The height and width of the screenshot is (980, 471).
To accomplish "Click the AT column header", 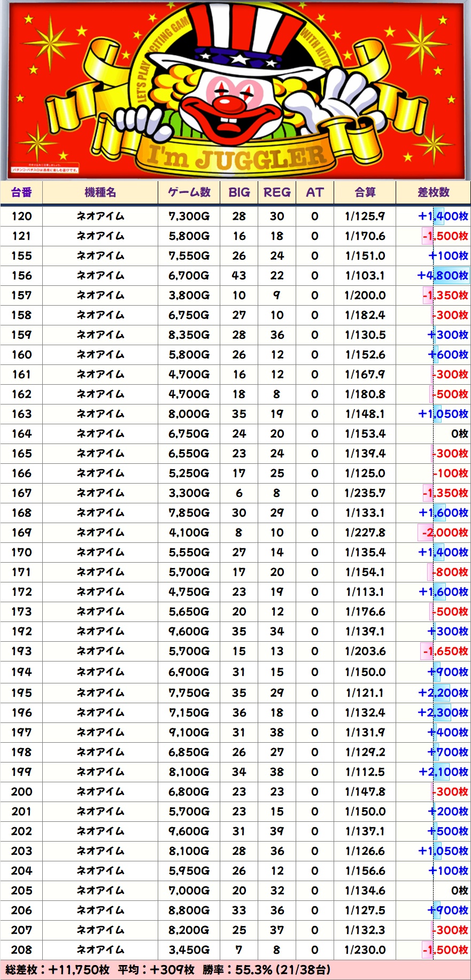I will click(315, 192).
